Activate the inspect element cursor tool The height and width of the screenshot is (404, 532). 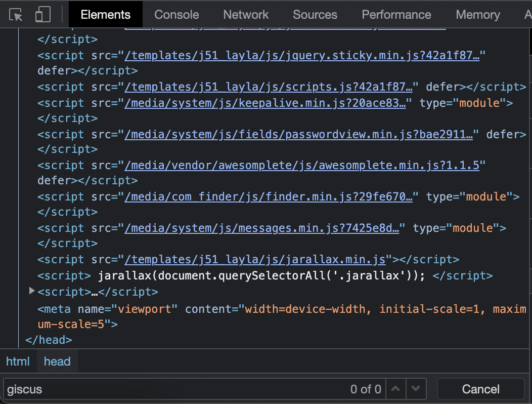point(16,14)
